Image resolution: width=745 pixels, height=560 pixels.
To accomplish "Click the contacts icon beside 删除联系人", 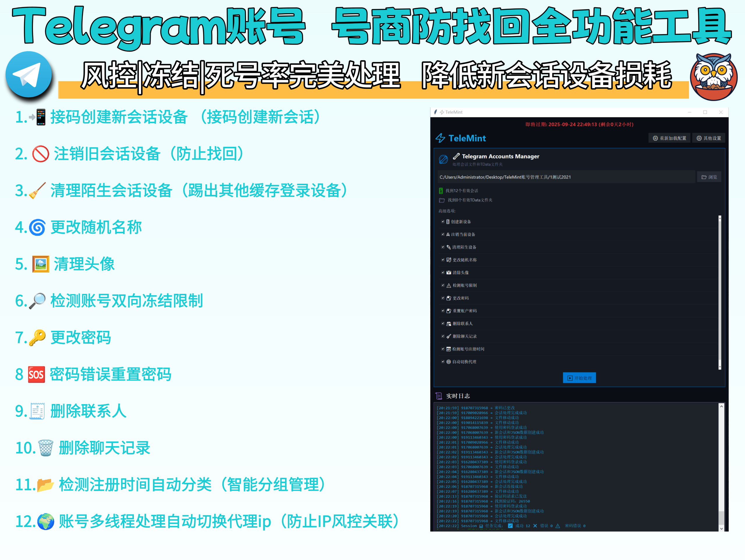I will point(449,324).
